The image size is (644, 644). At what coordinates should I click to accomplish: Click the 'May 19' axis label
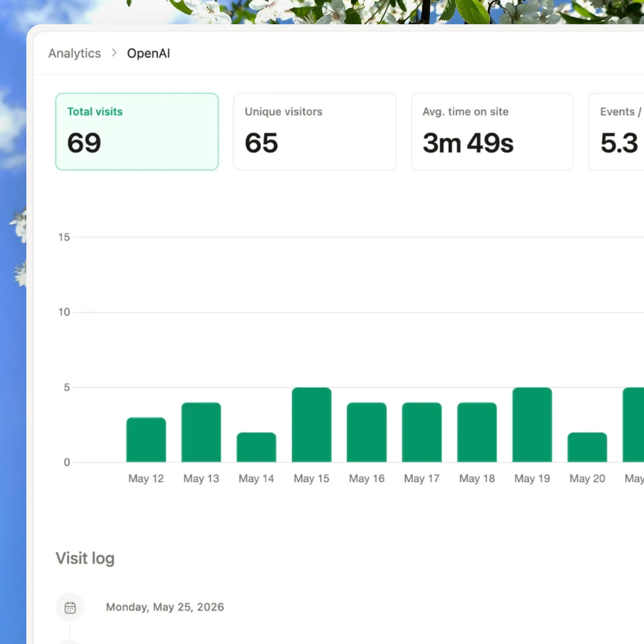[x=532, y=478]
